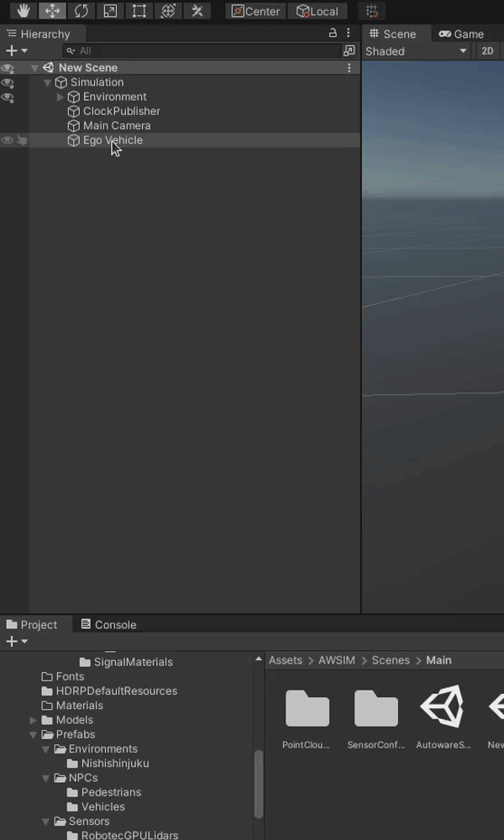Collapse the Simulation object
504x840 pixels.
[47, 82]
